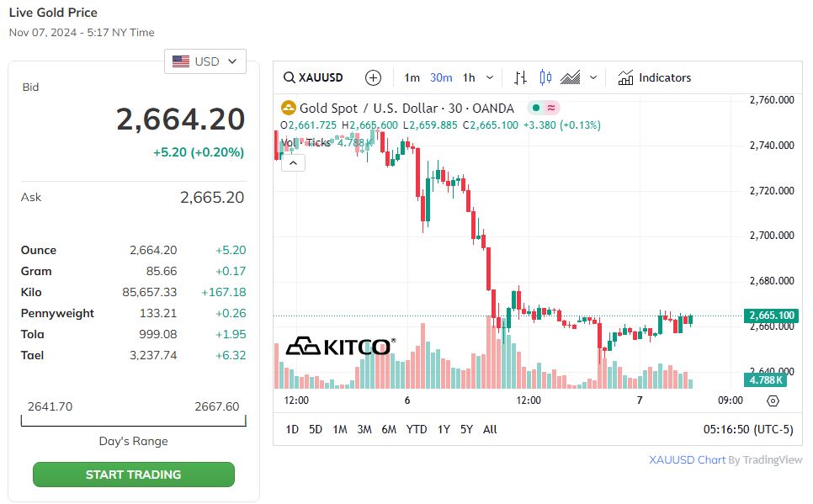
Task: Select the bar chart style icon
Action: [x=520, y=77]
